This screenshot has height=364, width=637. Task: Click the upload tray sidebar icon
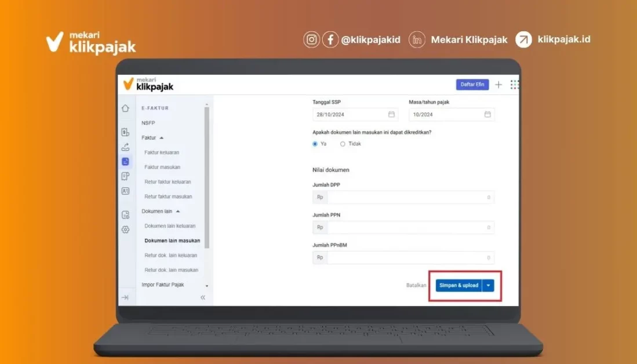pyautogui.click(x=125, y=147)
